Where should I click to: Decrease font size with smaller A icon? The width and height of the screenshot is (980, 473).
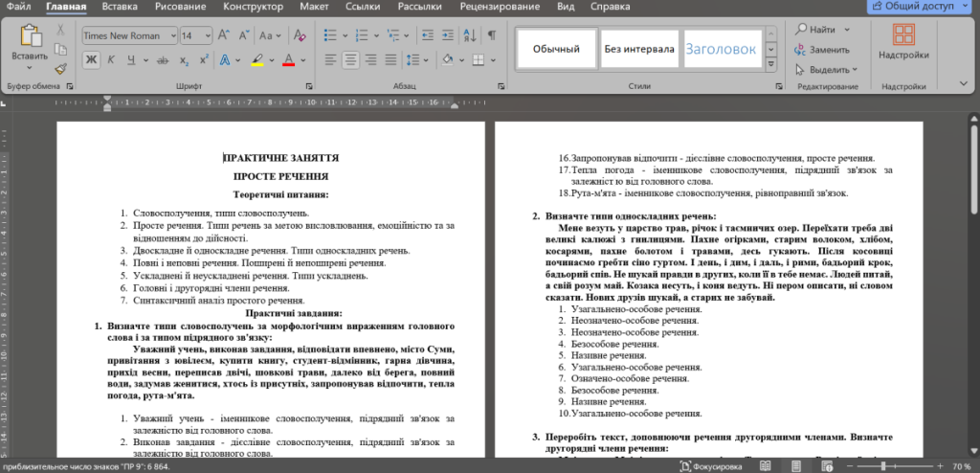click(x=244, y=35)
